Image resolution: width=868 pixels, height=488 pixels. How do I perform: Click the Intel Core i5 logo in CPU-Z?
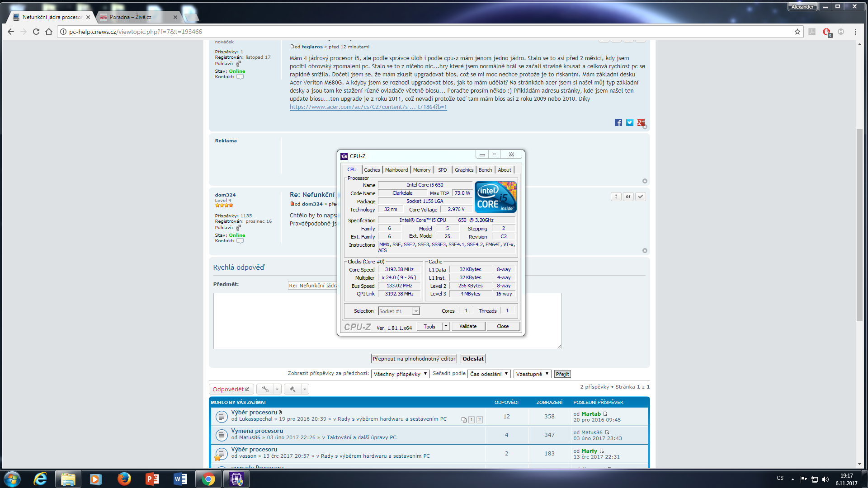tap(495, 197)
